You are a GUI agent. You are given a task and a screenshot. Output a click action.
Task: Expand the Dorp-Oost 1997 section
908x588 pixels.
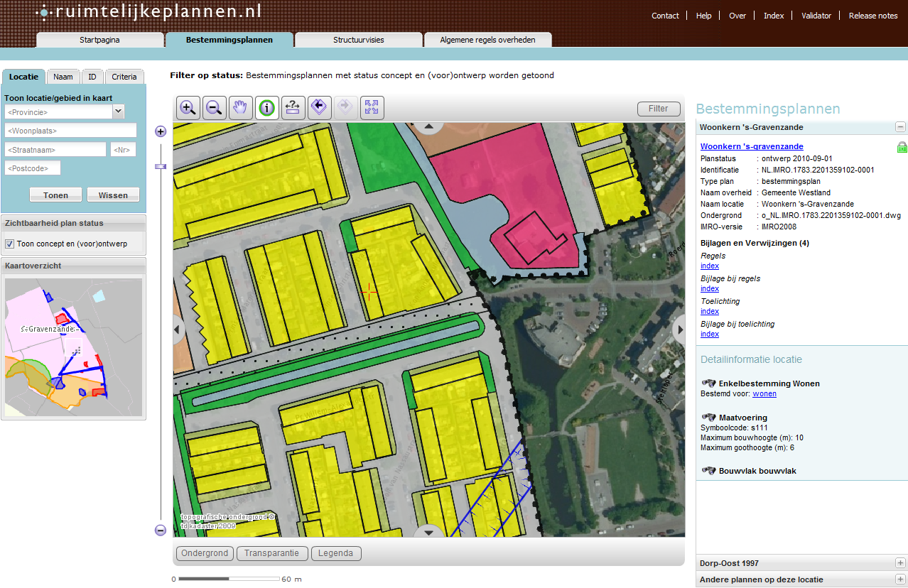[900, 563]
